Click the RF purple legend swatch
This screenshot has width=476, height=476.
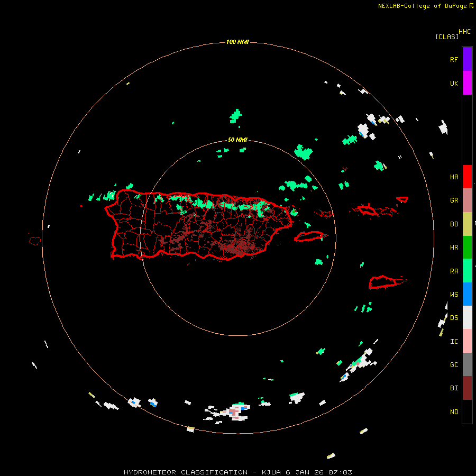pos(467,59)
